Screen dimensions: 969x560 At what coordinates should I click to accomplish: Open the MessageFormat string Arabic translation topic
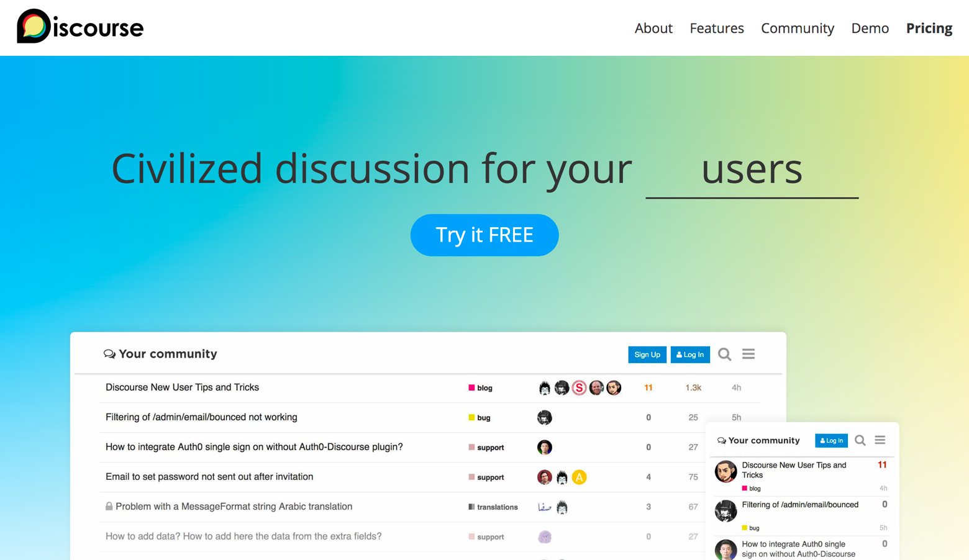tap(234, 507)
